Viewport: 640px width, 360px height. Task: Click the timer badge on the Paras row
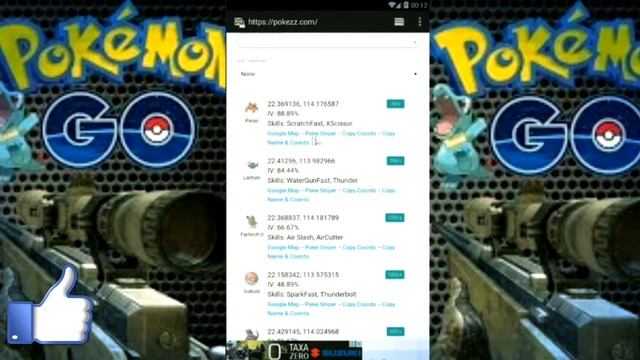point(395,104)
